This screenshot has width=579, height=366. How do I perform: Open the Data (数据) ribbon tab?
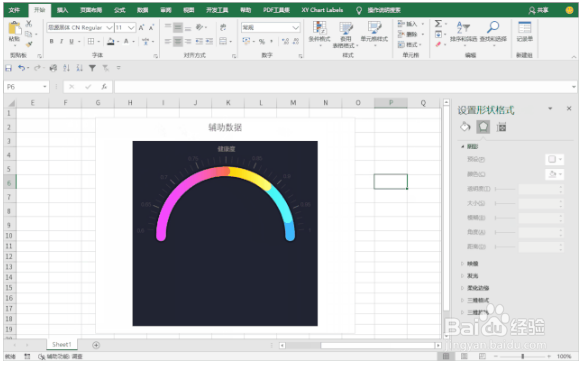tap(143, 10)
